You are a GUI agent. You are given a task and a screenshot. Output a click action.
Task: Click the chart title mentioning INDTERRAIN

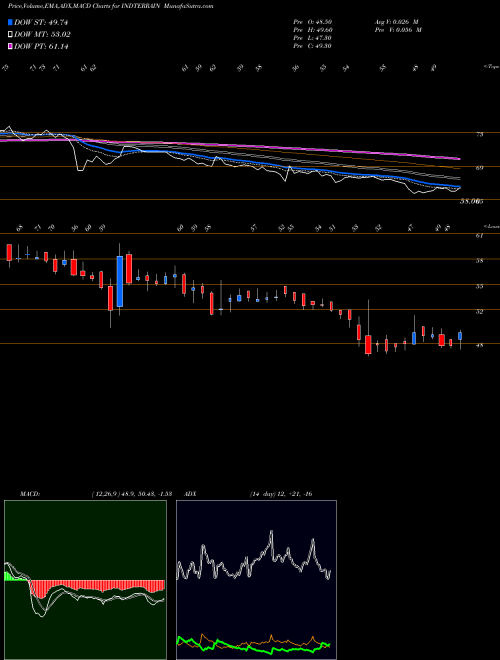click(110, 6)
